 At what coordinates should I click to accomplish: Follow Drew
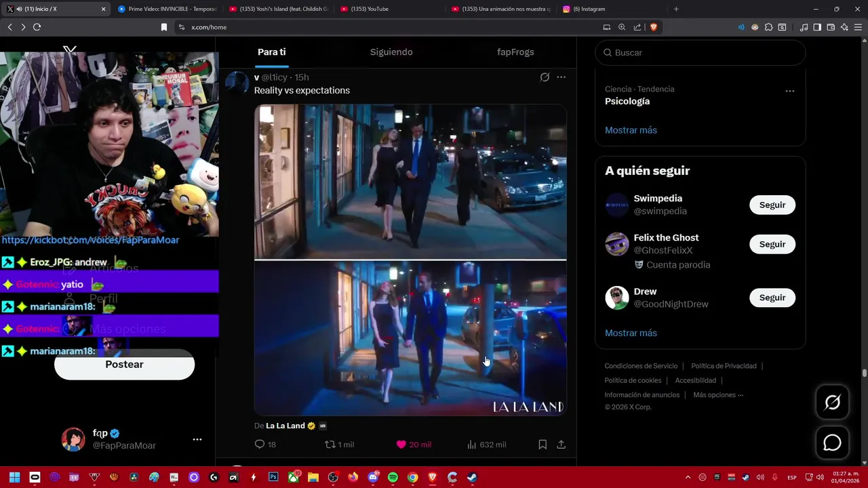pyautogui.click(x=772, y=298)
